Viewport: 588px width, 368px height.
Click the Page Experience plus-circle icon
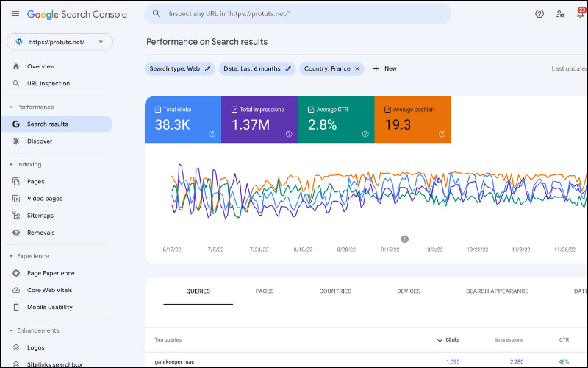(x=16, y=273)
